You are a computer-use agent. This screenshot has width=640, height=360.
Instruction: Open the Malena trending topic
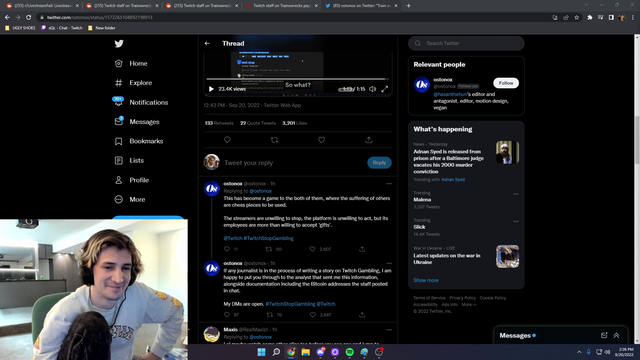point(422,200)
